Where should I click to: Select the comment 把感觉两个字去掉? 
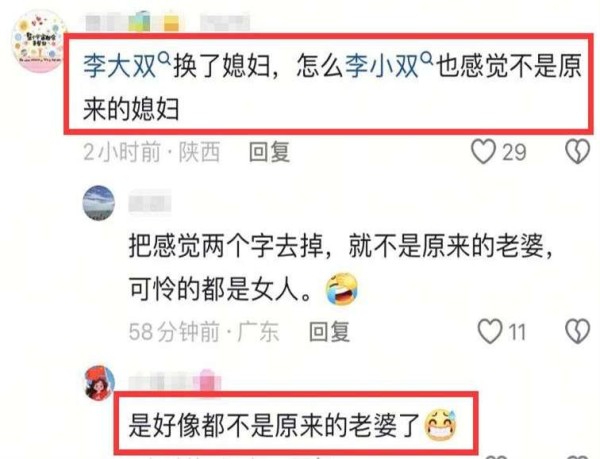pyautogui.click(x=226, y=246)
